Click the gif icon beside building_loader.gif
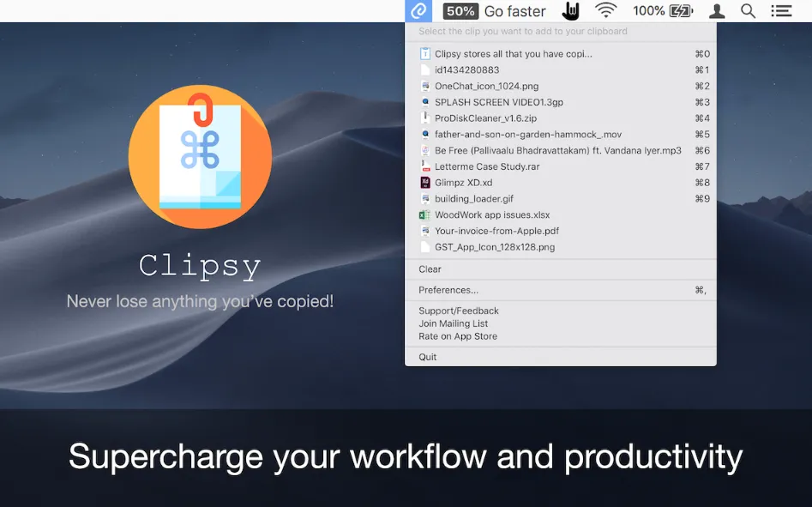The width and height of the screenshot is (812, 507). click(x=425, y=198)
